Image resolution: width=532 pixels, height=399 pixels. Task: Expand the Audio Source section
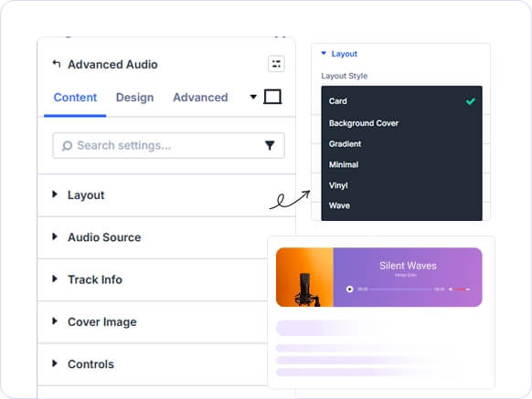tap(153, 237)
